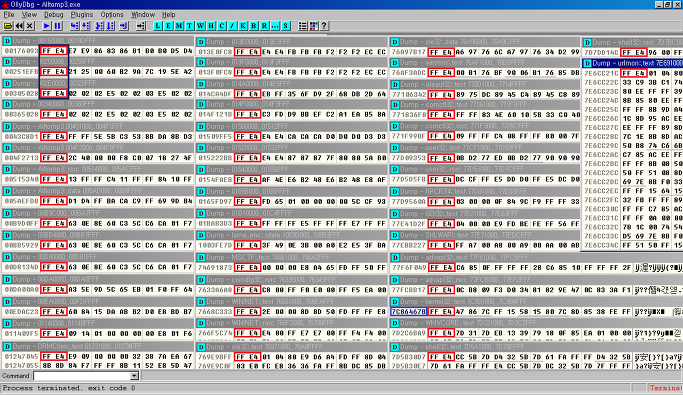This screenshot has width=683, height=395.
Task: Show Run trace via ellipsis icon
Action: [275, 26]
